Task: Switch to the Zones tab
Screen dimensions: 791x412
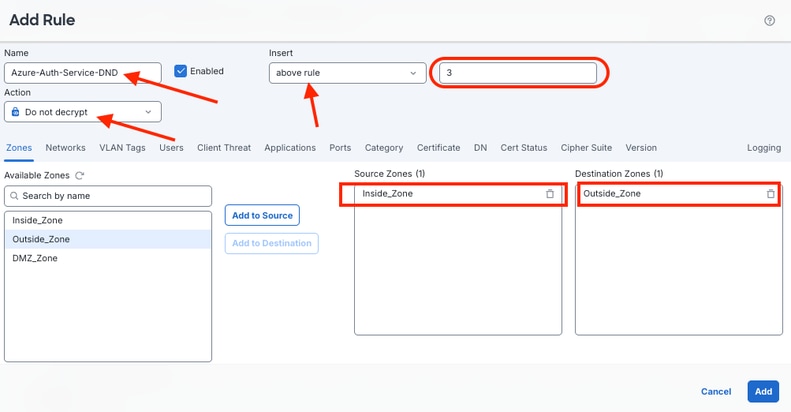Action: point(19,148)
